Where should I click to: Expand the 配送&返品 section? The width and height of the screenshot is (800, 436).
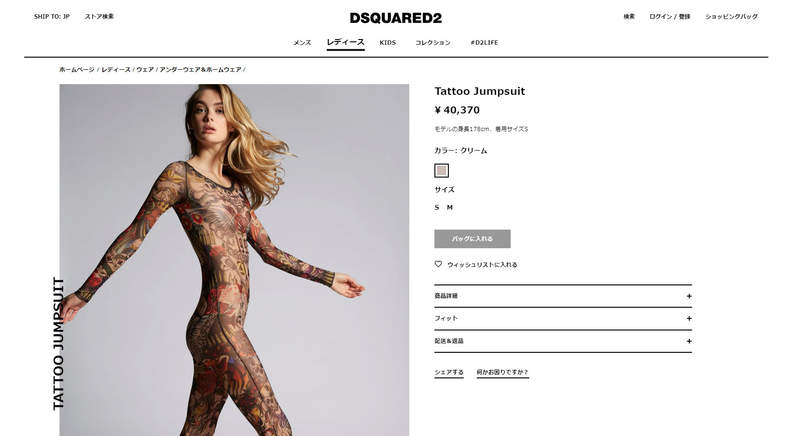(x=563, y=341)
